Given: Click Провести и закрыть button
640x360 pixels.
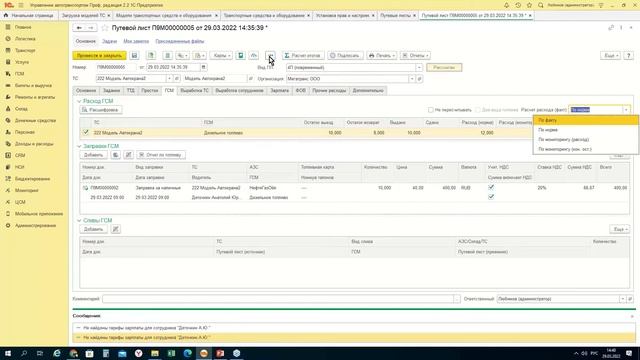Looking at the screenshot, I should [100, 56].
